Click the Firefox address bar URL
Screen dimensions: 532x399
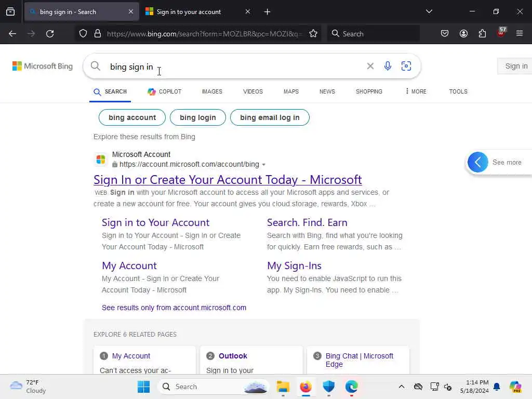click(204, 34)
